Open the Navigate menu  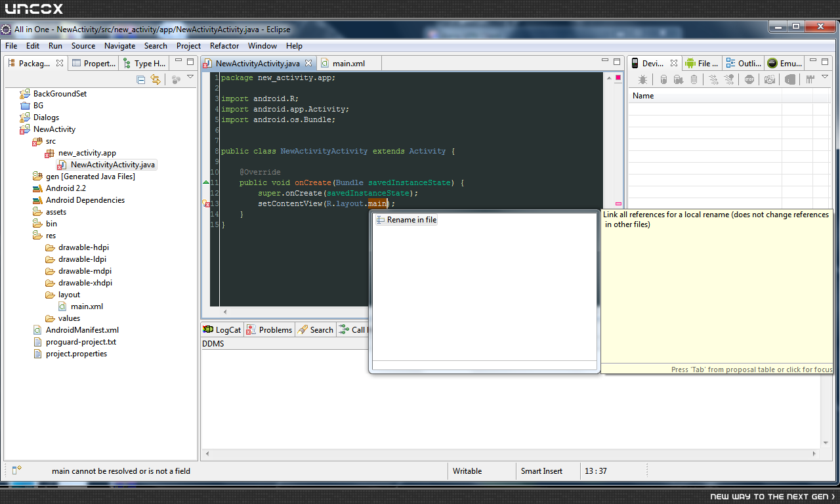click(x=119, y=46)
